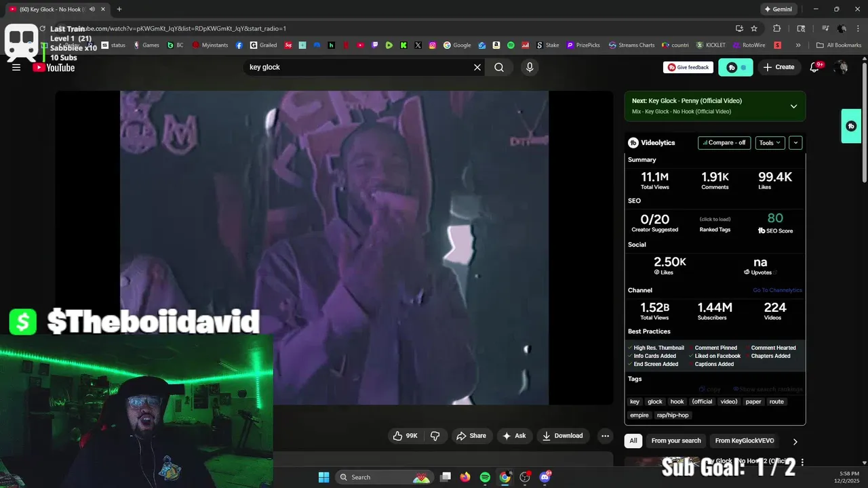This screenshot has height=488, width=868.
Task: Open the Instagram bookmark icon
Action: tap(433, 45)
